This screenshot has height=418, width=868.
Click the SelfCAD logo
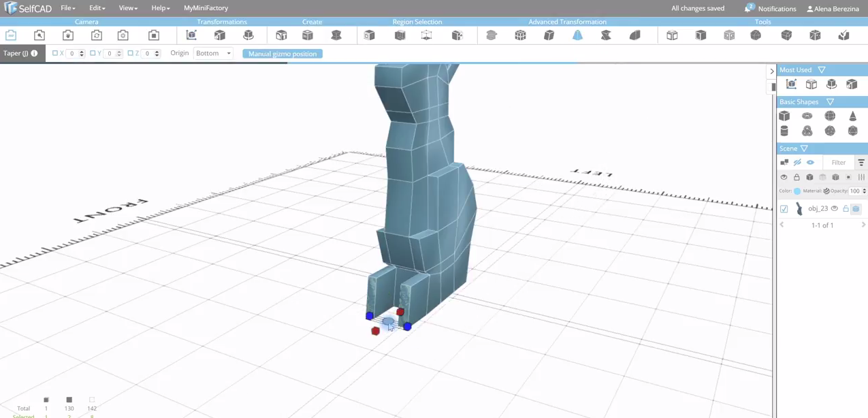[x=28, y=8]
